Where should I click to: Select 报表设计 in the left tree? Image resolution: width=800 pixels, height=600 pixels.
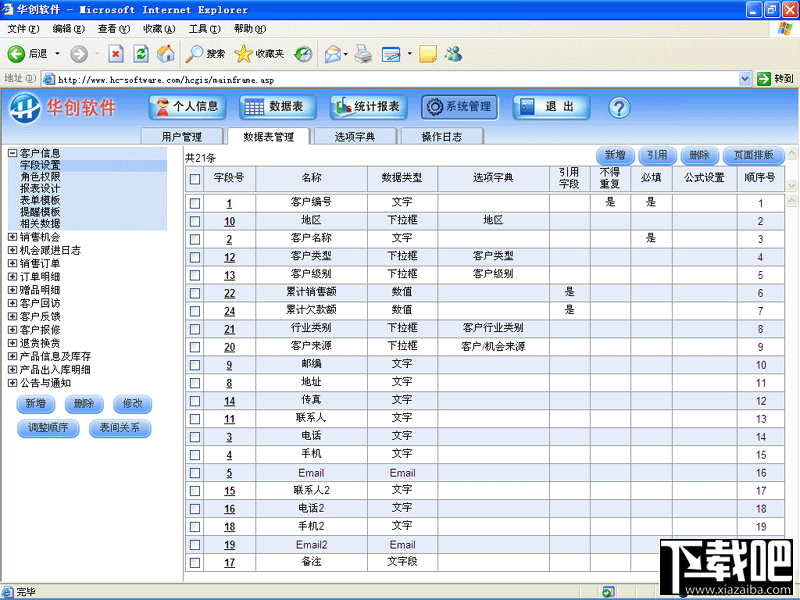pos(40,188)
